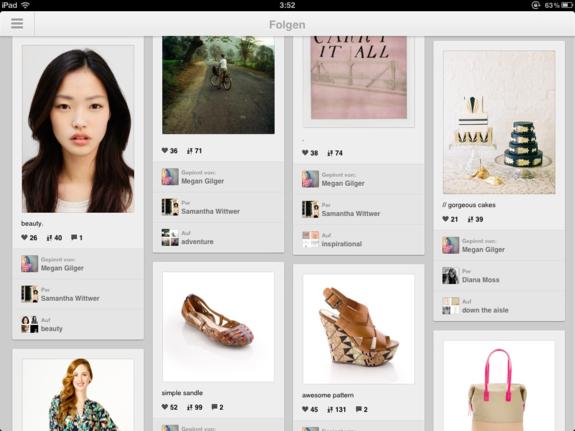The image size is (575, 431).
Task: Open the inspirational board row
Action: (x=359, y=240)
